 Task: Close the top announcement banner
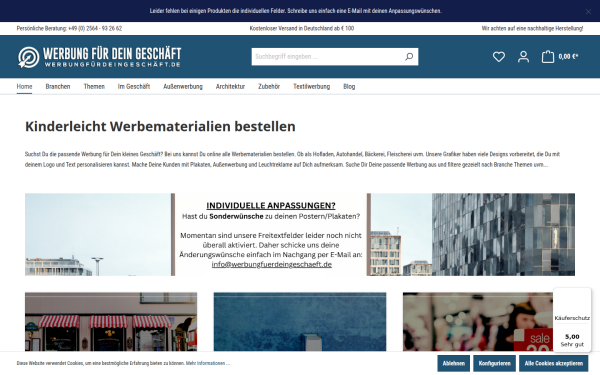(588, 12)
